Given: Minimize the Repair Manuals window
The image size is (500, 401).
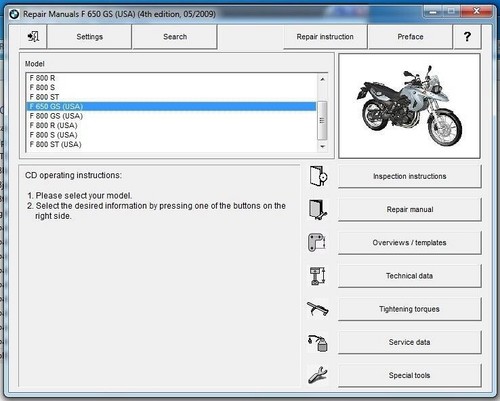Looking at the screenshot, I should [x=433, y=12].
